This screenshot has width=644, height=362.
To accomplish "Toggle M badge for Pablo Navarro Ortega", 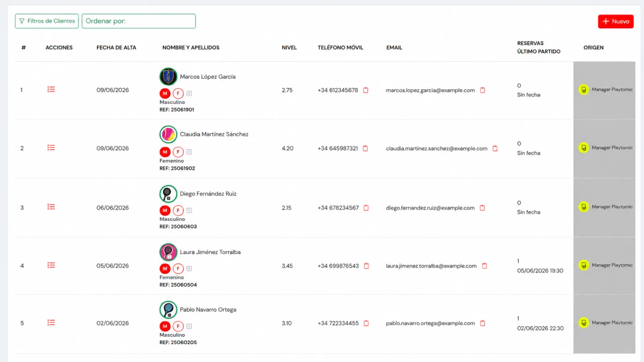I will (165, 326).
